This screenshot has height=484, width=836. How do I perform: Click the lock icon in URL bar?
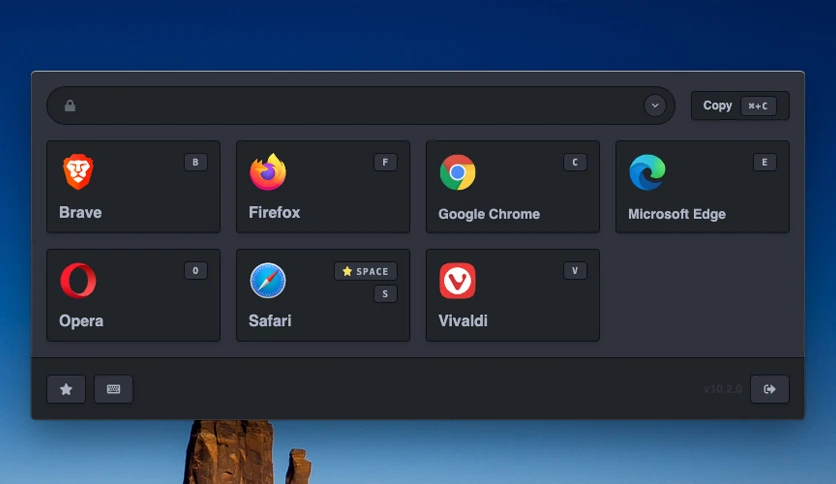click(70, 106)
